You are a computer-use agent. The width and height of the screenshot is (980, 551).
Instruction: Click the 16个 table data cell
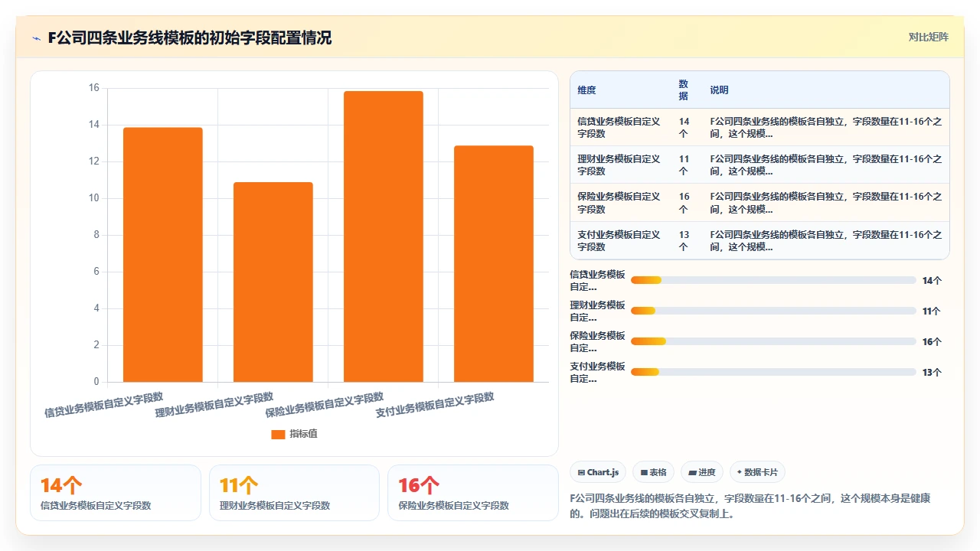684,203
